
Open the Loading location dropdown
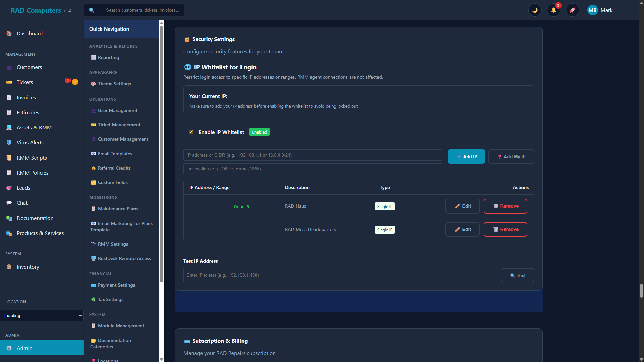point(42,315)
